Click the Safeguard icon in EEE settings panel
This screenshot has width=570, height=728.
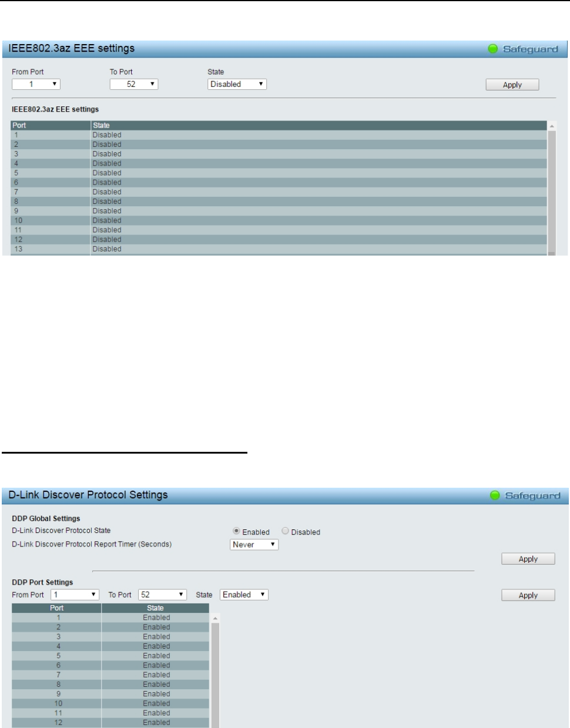(x=493, y=49)
